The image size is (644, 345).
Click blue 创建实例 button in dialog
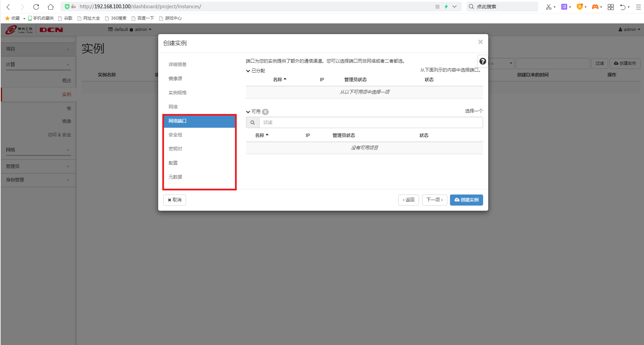[467, 200]
